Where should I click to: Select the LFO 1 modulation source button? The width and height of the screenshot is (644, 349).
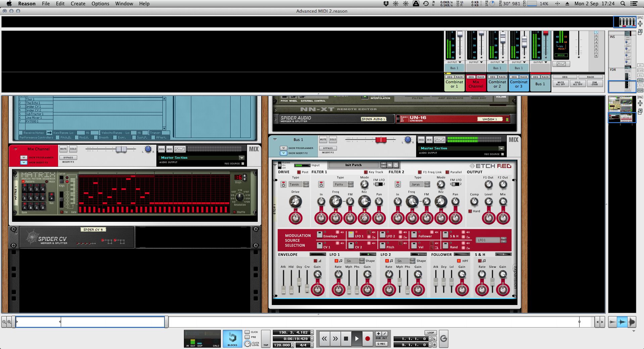point(351,234)
